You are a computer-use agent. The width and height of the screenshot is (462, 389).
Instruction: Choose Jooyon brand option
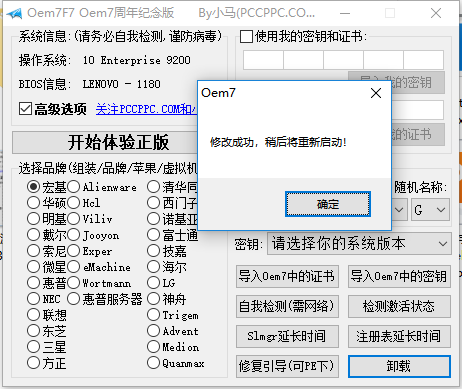74,235
